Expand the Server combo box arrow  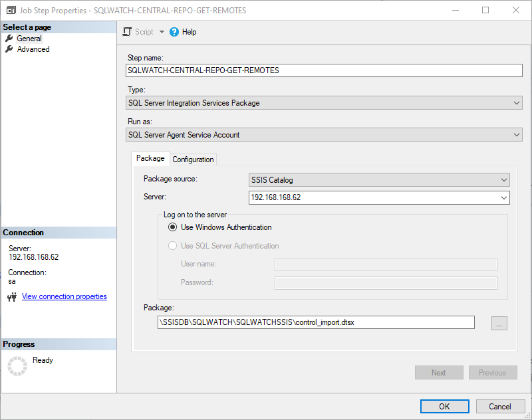(x=504, y=197)
